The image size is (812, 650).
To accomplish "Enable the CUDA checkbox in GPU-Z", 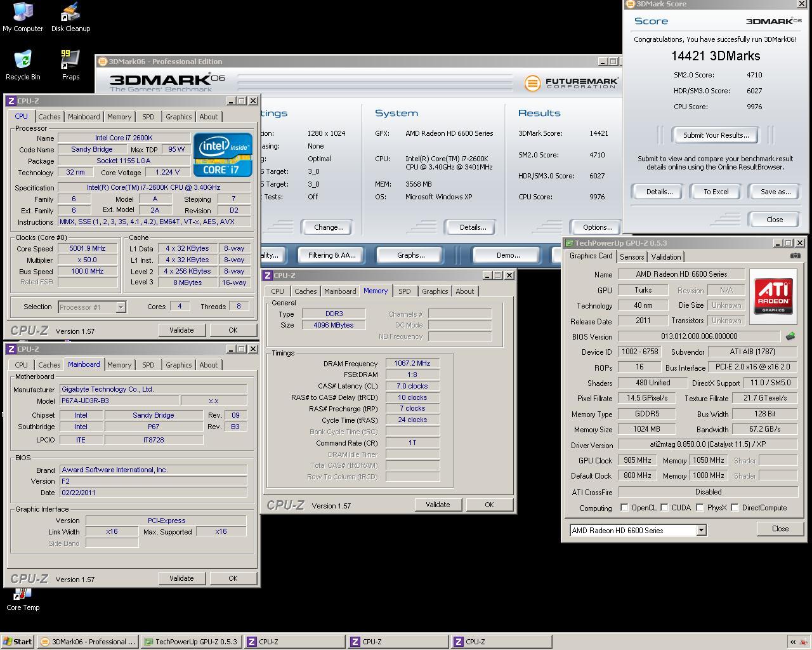I will (664, 508).
